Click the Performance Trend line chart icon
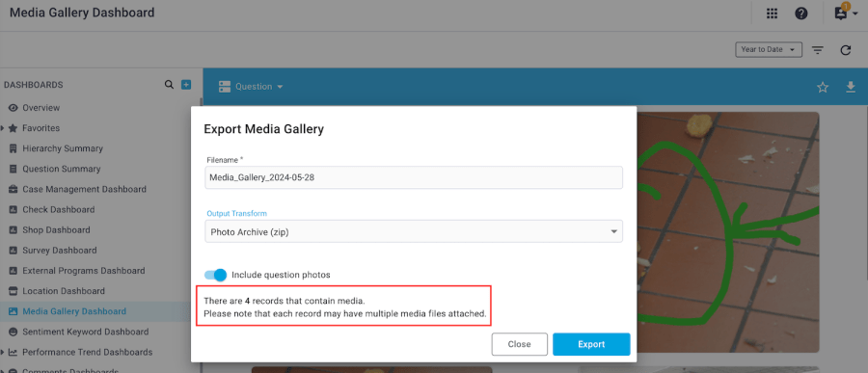Image resolution: width=868 pixels, height=373 pixels. coord(14,352)
